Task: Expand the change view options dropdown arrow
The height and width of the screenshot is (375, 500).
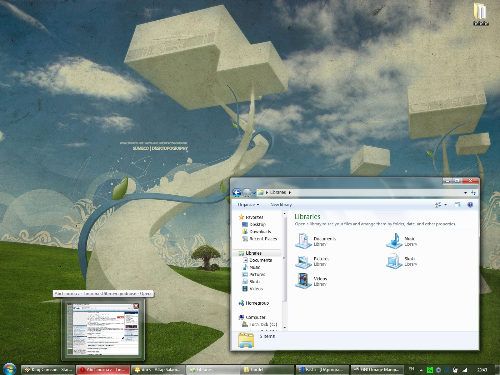Action: point(446,205)
